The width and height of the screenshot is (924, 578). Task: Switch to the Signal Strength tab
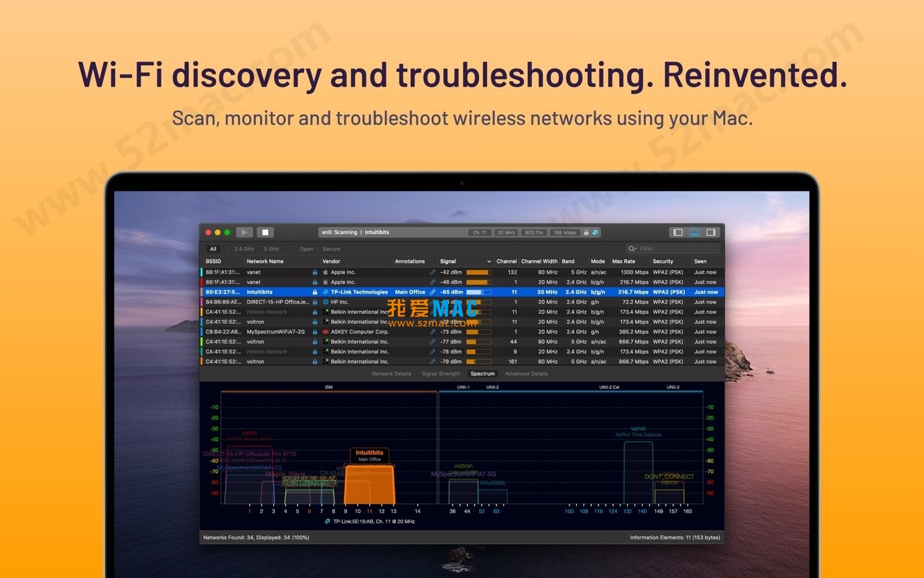[441, 373]
